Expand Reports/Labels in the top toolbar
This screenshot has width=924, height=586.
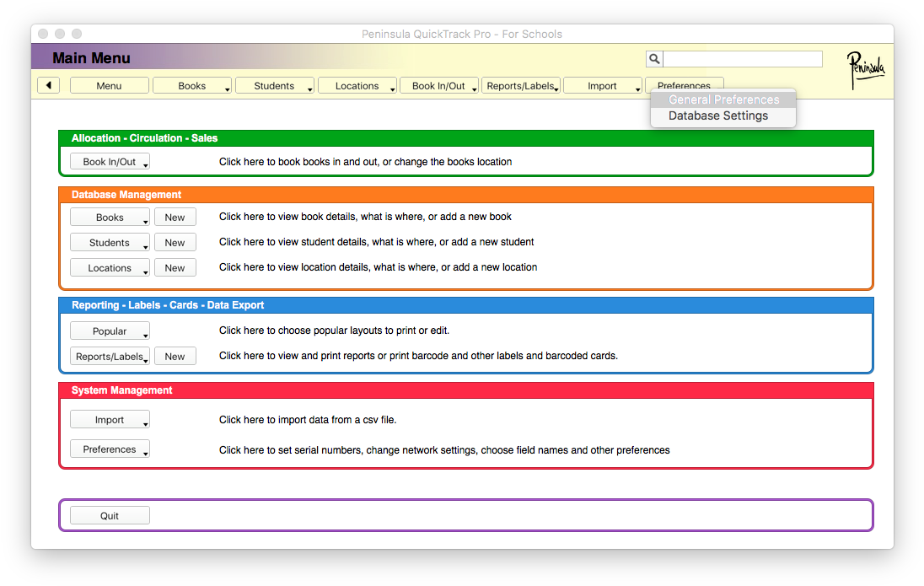(521, 85)
